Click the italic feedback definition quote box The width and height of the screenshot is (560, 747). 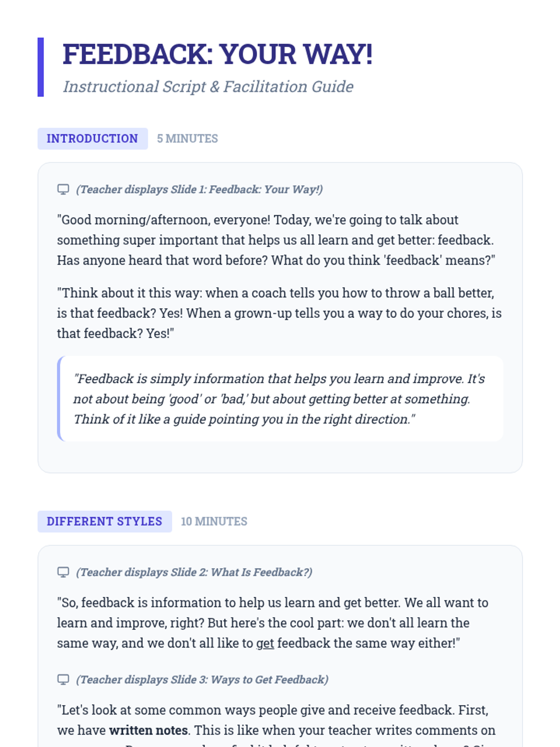pos(280,399)
